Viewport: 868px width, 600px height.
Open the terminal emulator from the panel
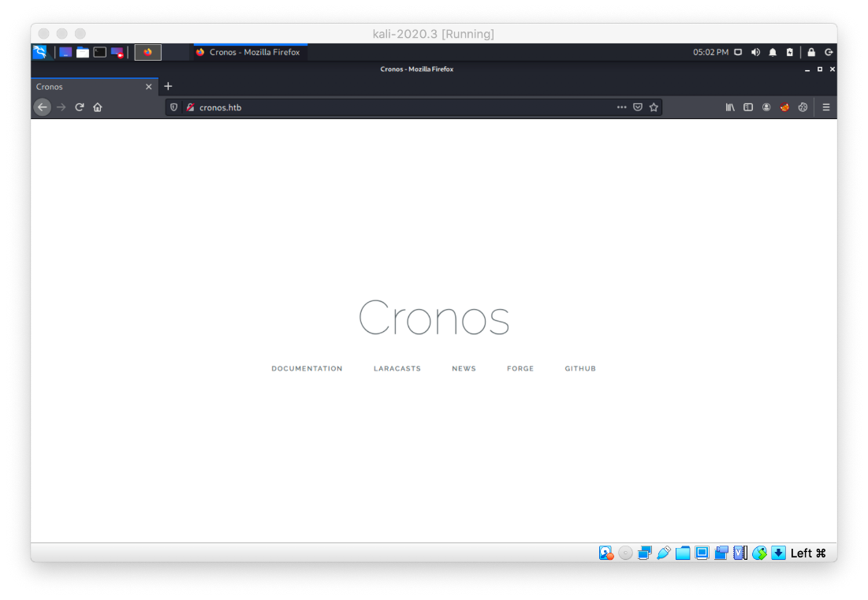(x=99, y=52)
